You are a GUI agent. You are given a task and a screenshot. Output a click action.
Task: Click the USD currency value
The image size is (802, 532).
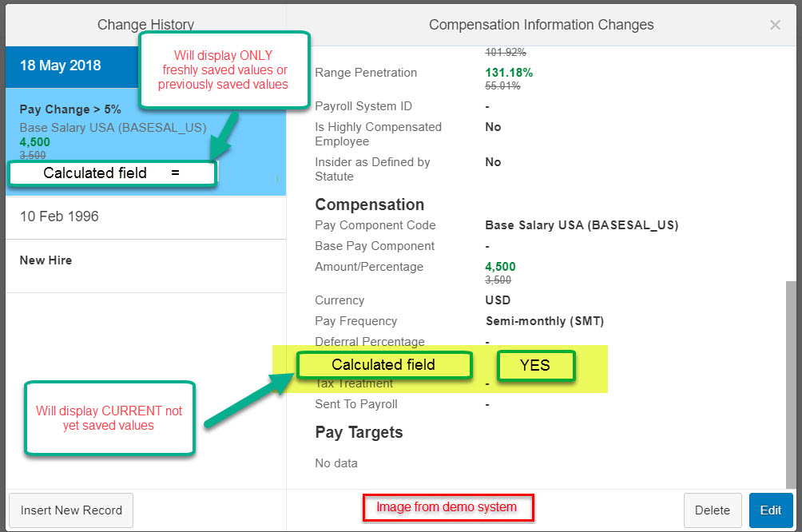pos(498,300)
